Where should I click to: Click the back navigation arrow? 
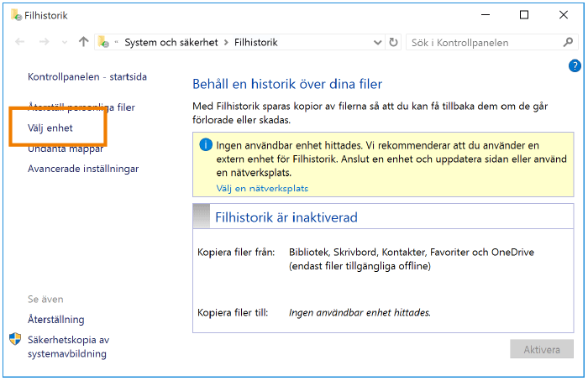pos(20,42)
